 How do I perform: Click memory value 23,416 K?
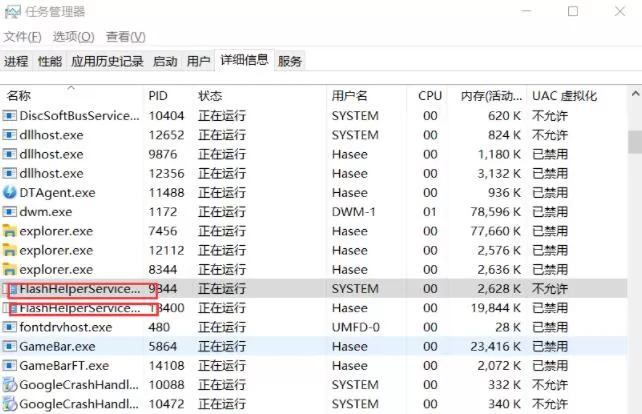click(496, 346)
